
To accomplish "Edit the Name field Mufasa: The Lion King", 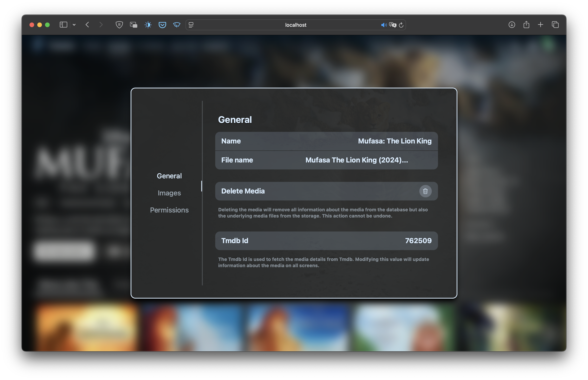I will click(x=395, y=141).
